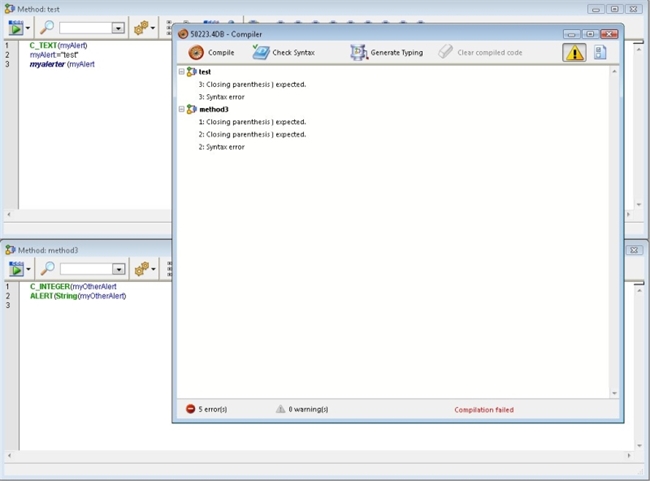Collapse the 'method3' error group
This screenshot has width=650, height=481.
point(182,109)
